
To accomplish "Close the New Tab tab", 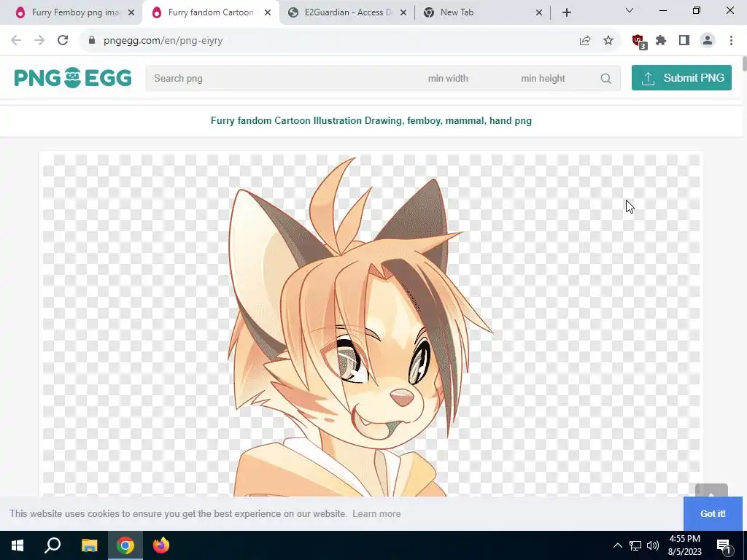I will 539,13.
